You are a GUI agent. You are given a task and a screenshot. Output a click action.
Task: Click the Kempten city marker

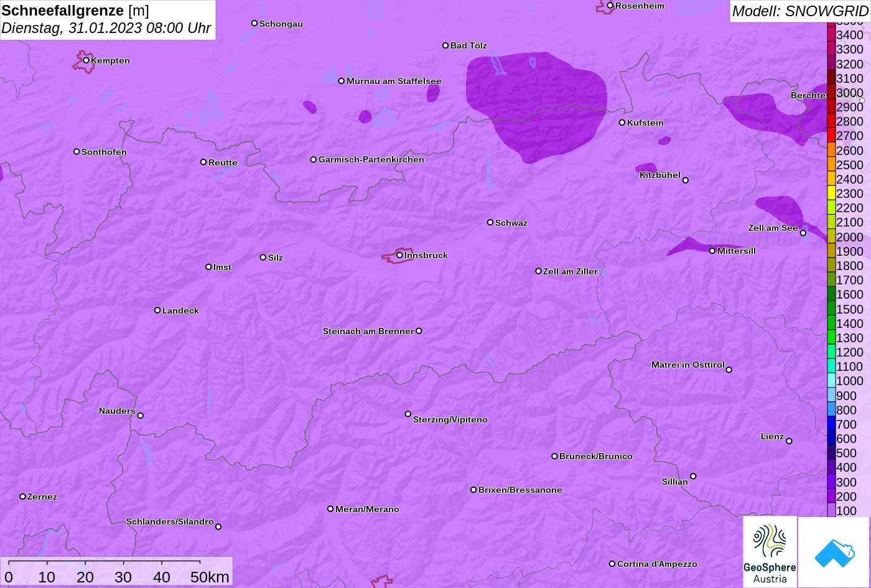(86, 60)
